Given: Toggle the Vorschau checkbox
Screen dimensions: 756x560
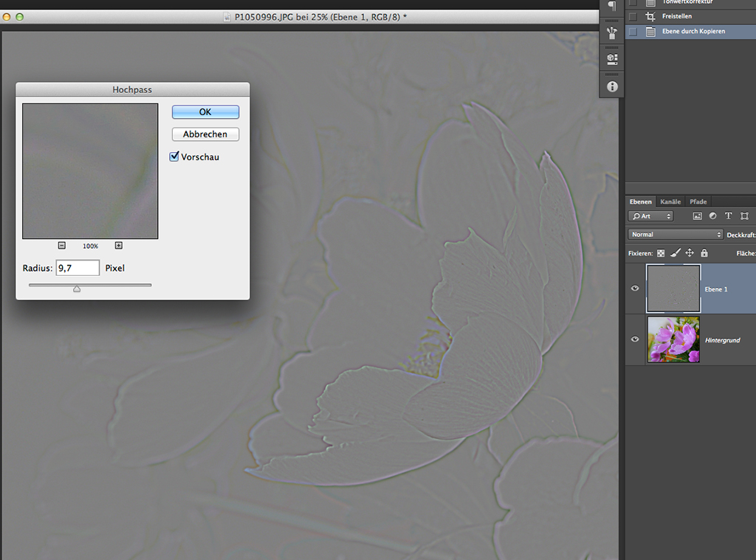Looking at the screenshot, I should pyautogui.click(x=175, y=156).
